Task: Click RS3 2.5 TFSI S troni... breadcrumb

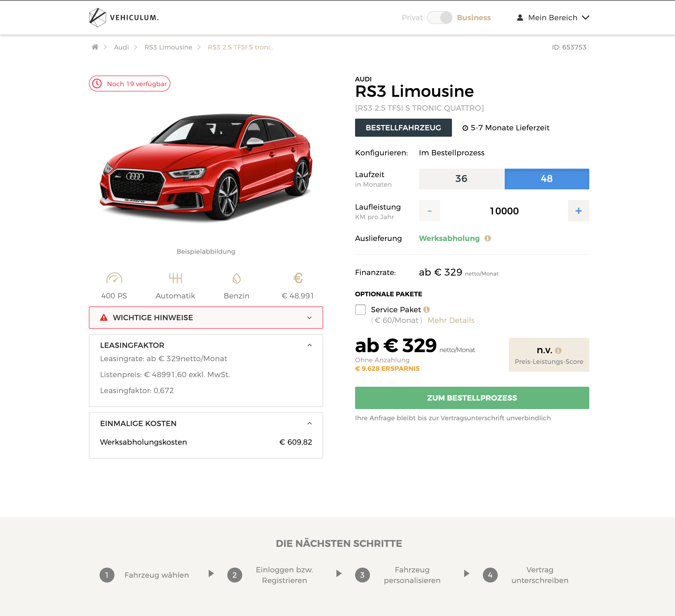Action: (x=241, y=47)
